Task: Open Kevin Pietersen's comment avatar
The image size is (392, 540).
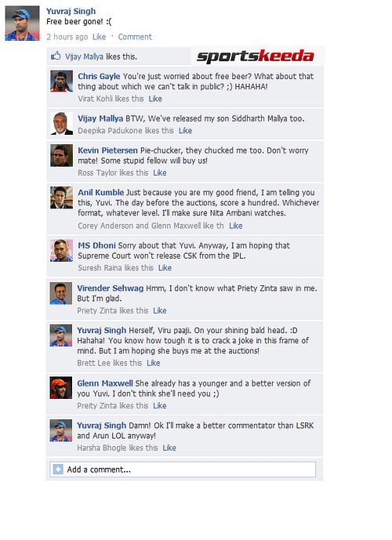Action: pyautogui.click(x=62, y=155)
